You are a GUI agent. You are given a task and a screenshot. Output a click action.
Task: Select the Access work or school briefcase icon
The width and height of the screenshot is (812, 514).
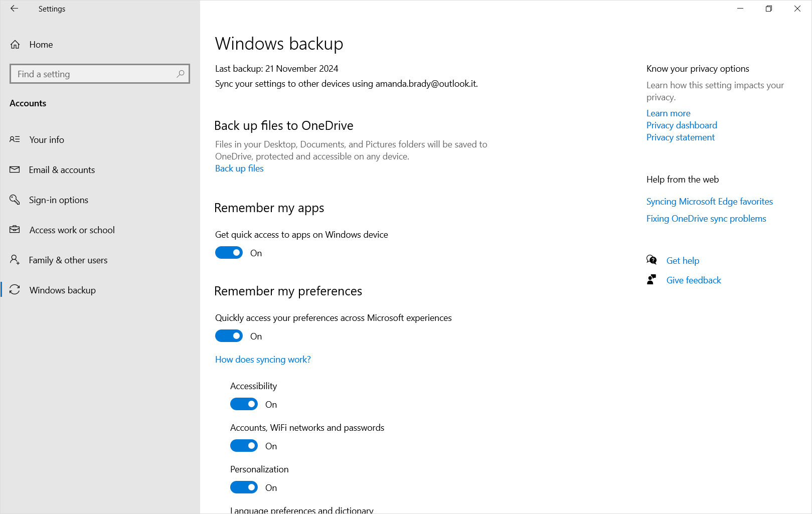pos(15,230)
